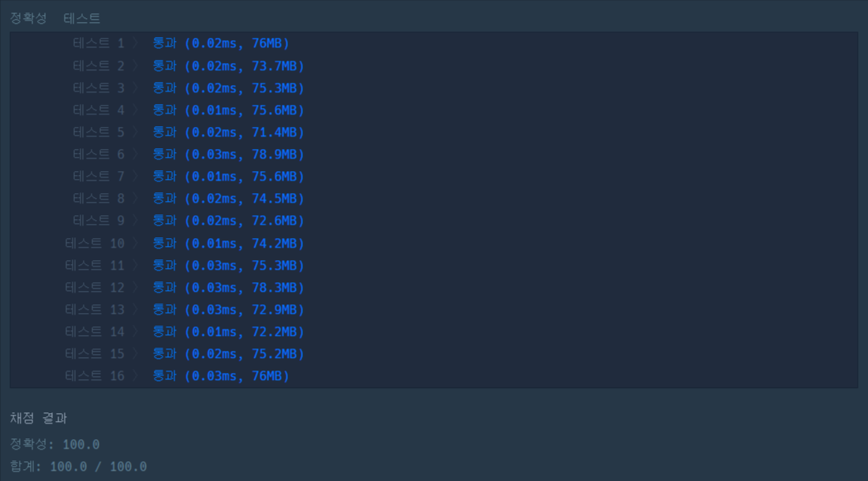Click the chevron beside 테스트 9
This screenshot has width=868, height=481.
tap(135, 221)
